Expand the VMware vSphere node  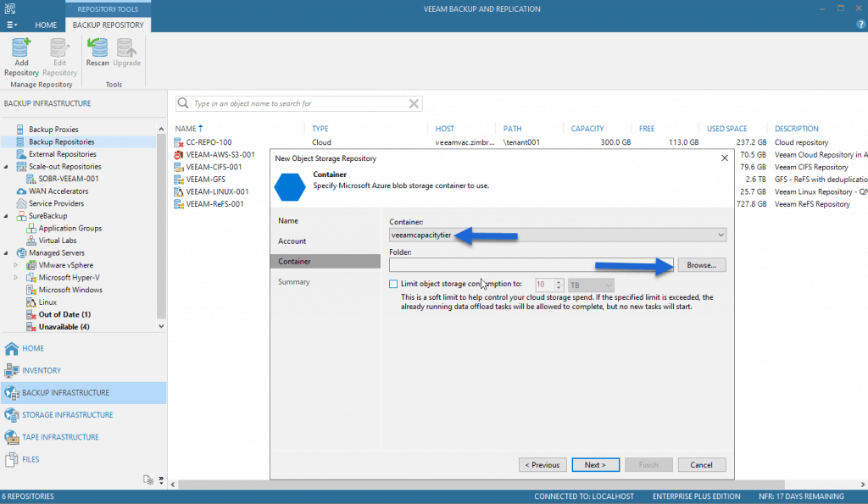15,265
